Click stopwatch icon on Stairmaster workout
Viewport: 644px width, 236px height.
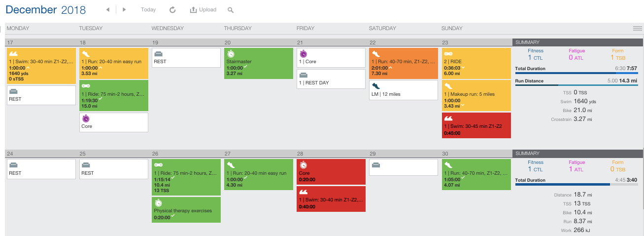(230, 53)
